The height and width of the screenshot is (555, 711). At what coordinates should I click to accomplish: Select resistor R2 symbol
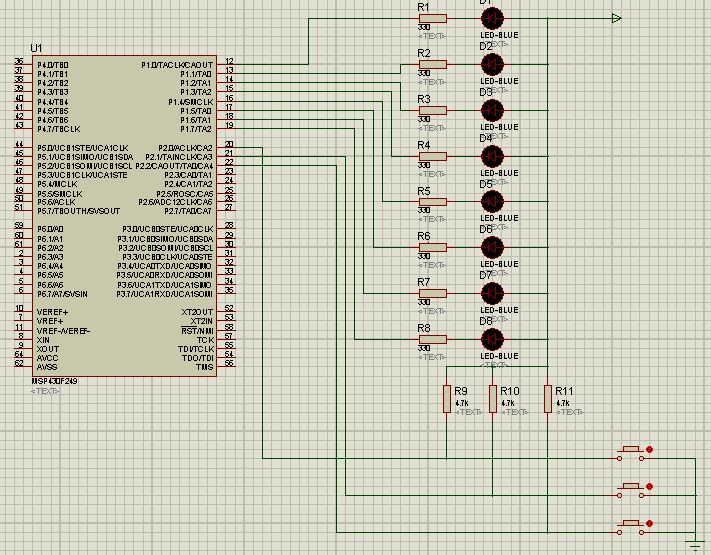point(433,64)
